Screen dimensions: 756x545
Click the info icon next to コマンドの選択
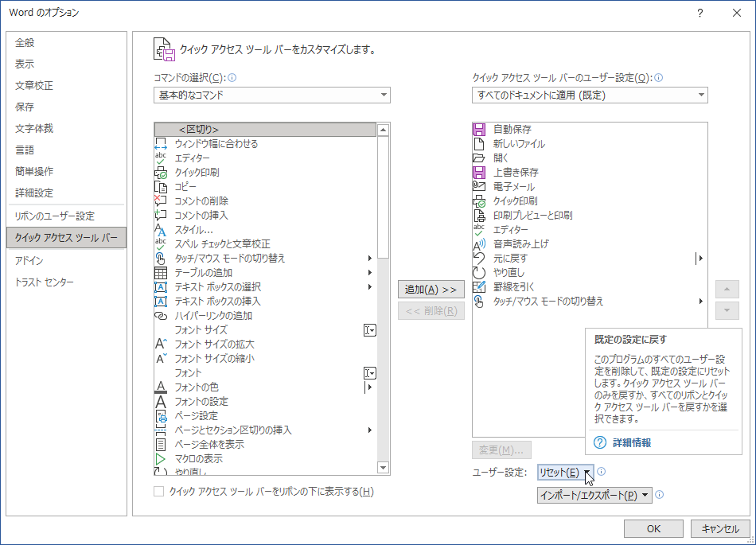pyautogui.click(x=232, y=78)
